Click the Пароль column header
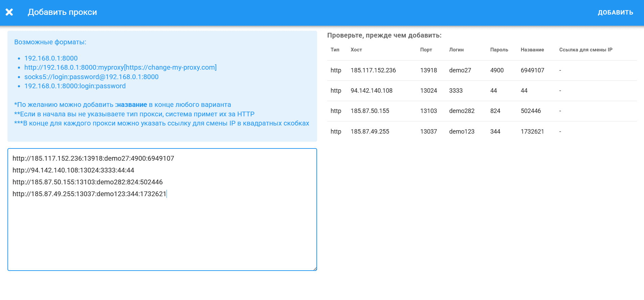644x300 pixels. (499, 50)
